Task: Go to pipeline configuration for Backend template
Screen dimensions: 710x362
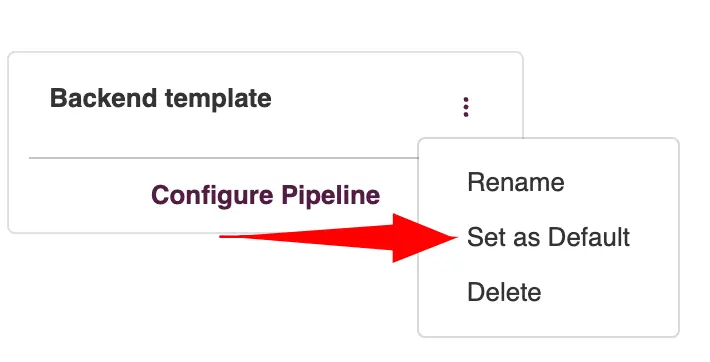Action: click(265, 195)
